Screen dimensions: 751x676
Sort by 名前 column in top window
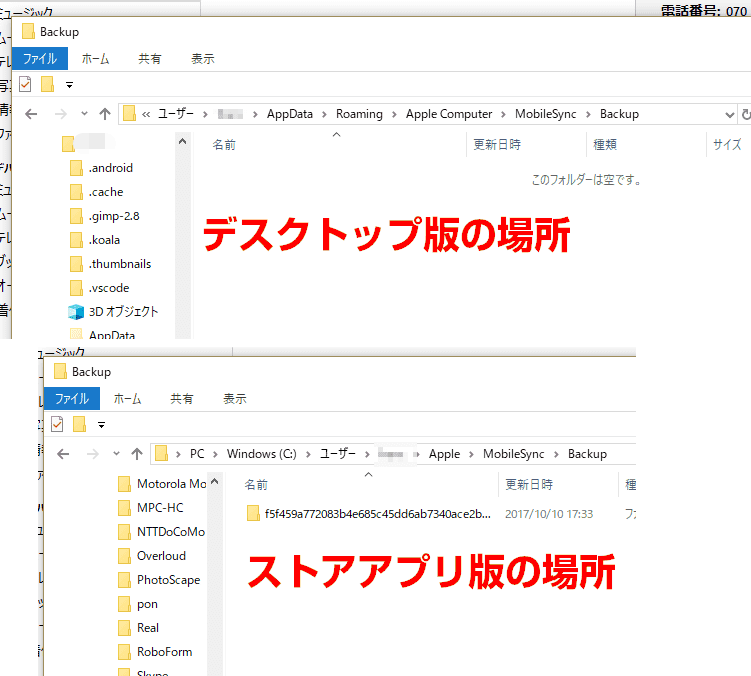point(224,144)
